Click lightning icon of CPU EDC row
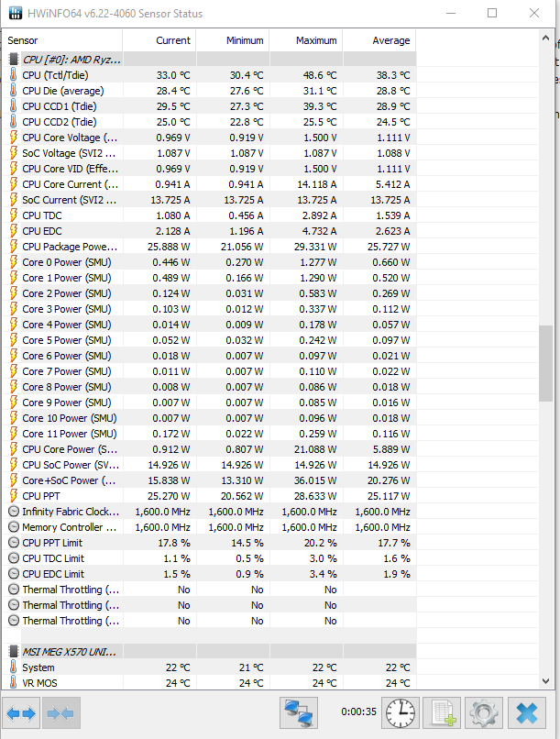 tap(14, 231)
